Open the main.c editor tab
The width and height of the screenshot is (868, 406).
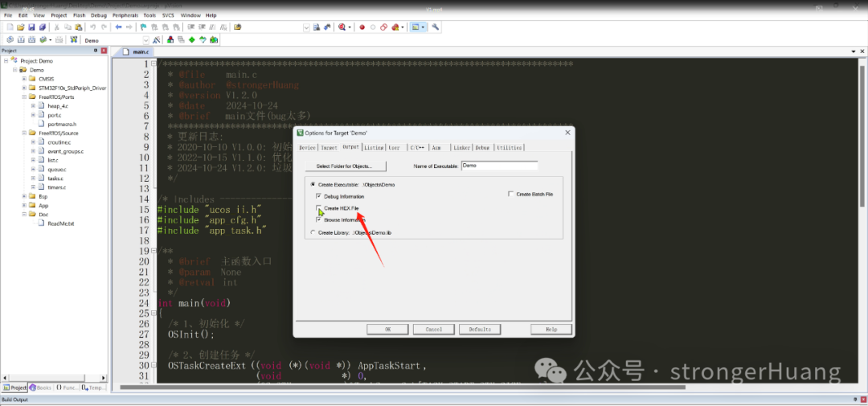coord(136,51)
